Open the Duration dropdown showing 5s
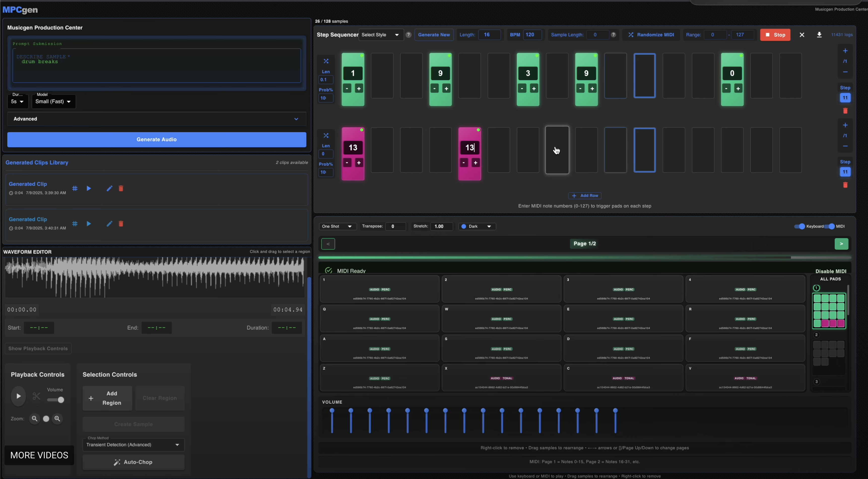This screenshot has height=479, width=868. click(x=18, y=102)
